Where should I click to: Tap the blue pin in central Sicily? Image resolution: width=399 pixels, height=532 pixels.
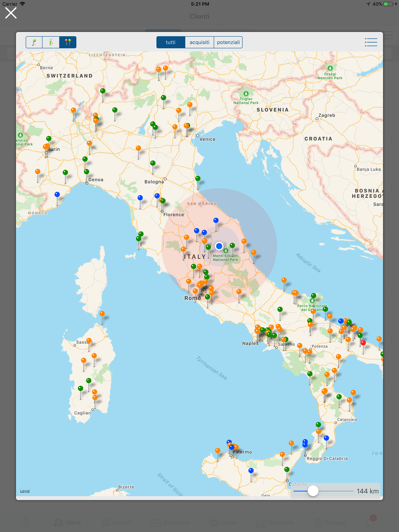tap(251, 470)
